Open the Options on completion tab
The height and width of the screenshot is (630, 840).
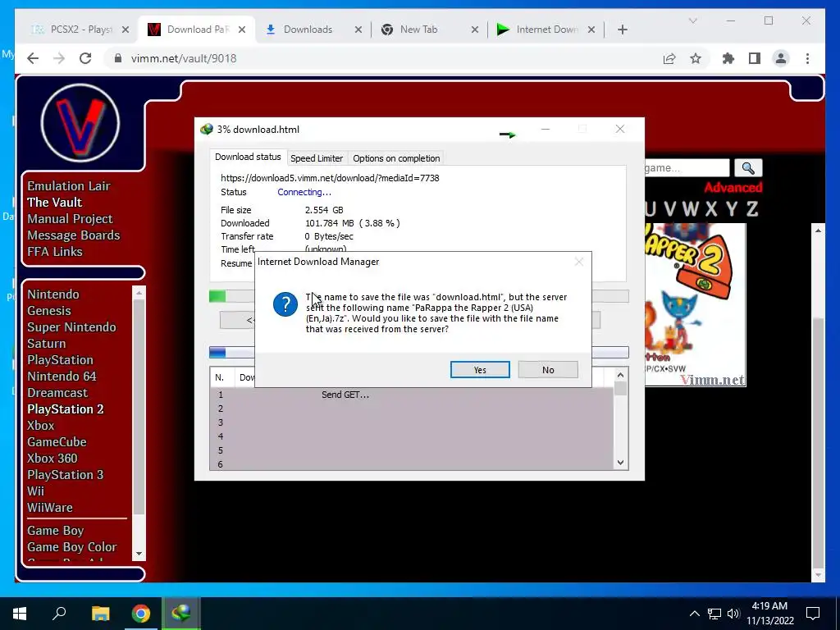click(396, 158)
